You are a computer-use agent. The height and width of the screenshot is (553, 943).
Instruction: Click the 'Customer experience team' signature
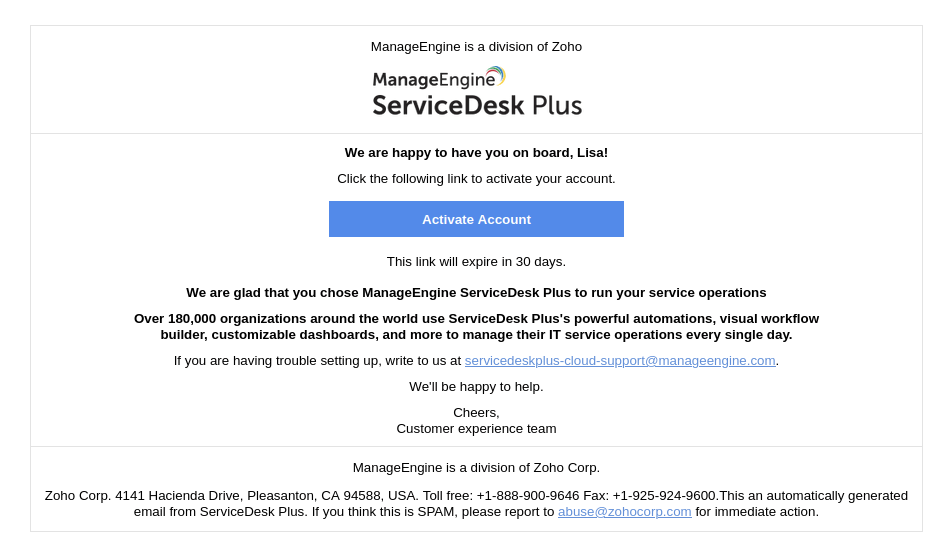[x=476, y=428]
